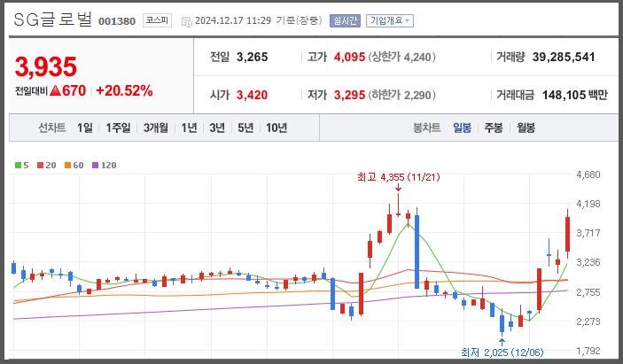Click the purple 120-day average legend swatch

point(95,165)
